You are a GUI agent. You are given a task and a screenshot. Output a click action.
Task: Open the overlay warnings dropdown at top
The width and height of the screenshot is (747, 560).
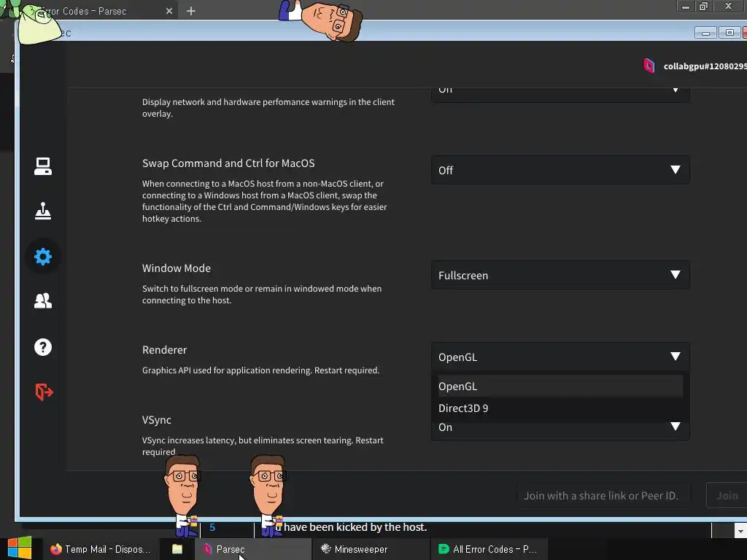point(560,94)
